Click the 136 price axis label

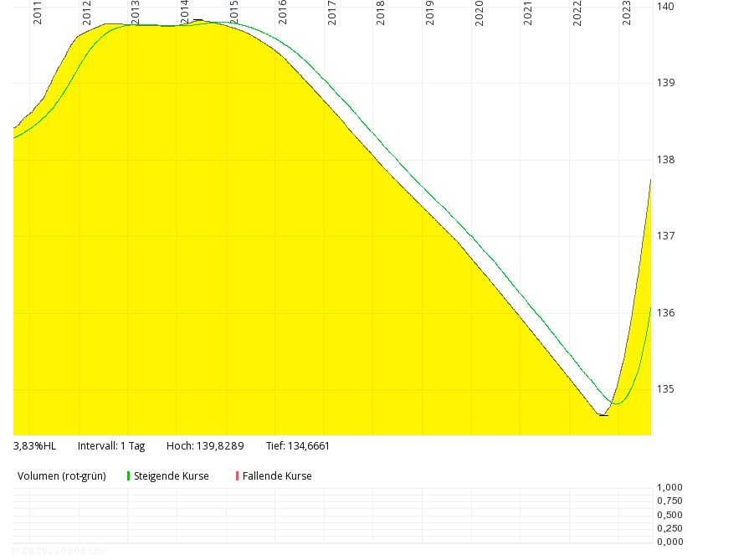point(666,312)
